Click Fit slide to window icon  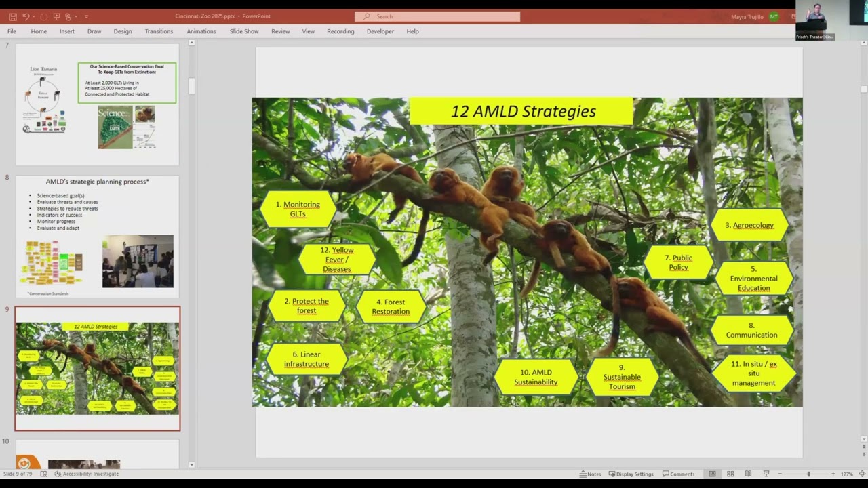tap(862, 474)
